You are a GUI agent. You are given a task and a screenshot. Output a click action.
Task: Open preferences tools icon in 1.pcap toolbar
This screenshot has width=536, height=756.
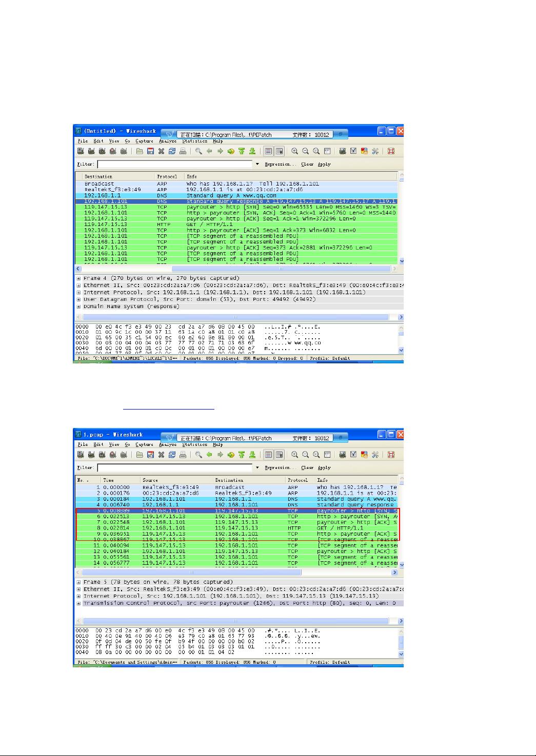[x=375, y=455]
